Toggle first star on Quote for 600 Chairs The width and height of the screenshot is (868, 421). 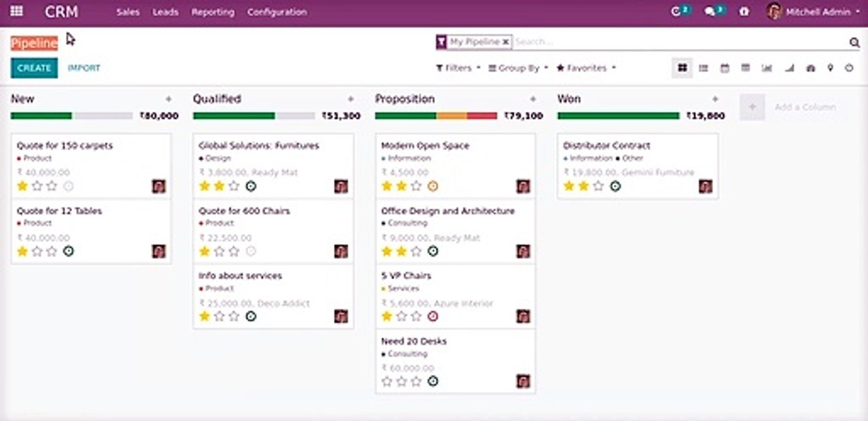204,251
